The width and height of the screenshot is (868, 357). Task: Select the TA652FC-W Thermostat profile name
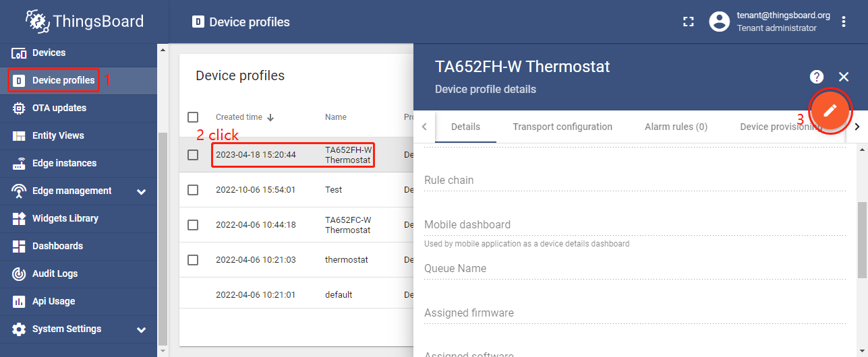[x=348, y=225]
